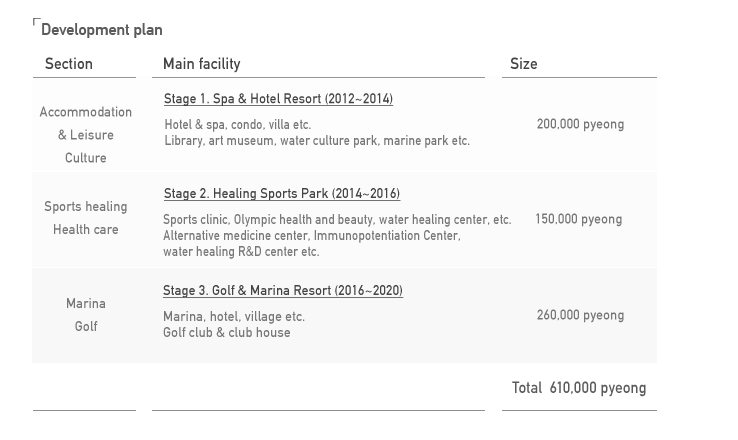Click the Sports clinic, Olympic health line
The height and width of the screenshot is (440, 738).
point(337,220)
